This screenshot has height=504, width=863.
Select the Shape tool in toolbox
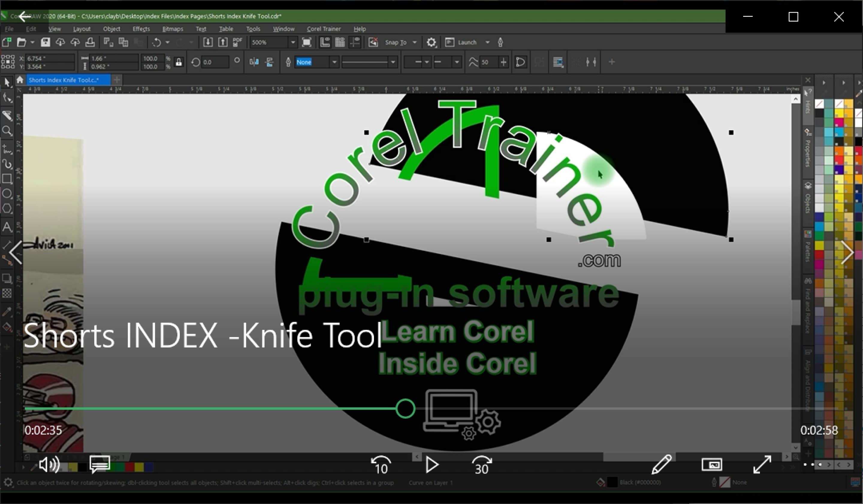click(x=7, y=99)
